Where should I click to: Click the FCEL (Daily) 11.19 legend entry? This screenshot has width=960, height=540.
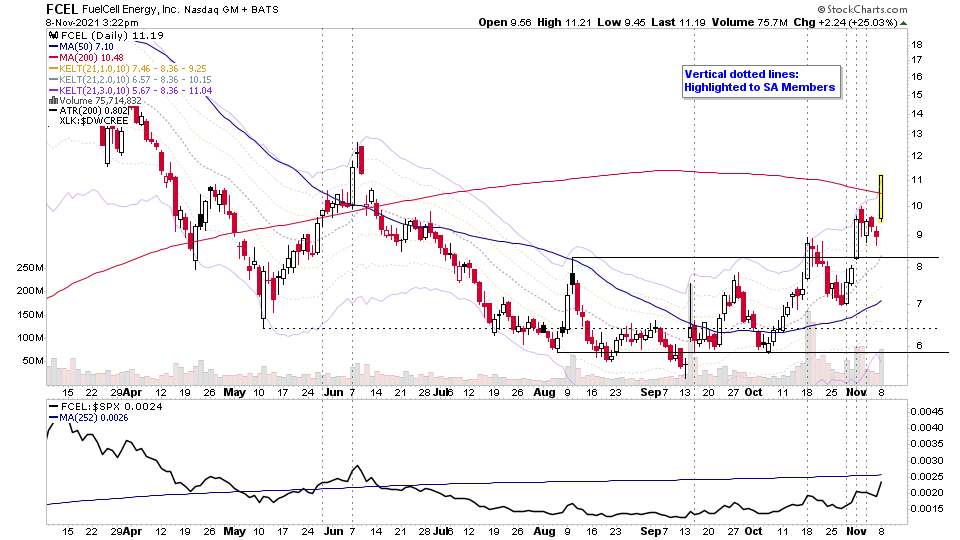click(112, 36)
